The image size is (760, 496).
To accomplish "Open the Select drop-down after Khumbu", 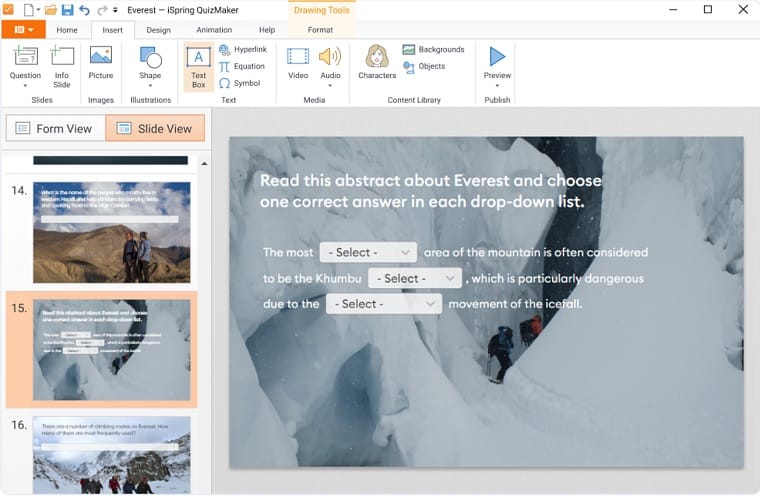I will tap(415, 278).
